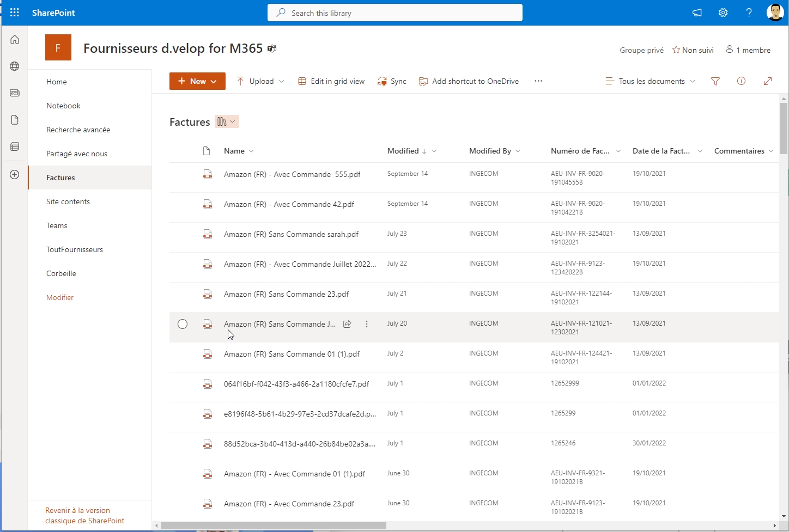Screen dimensions: 789x532
Task: Toggle follow star Non suivi
Action: (x=693, y=50)
